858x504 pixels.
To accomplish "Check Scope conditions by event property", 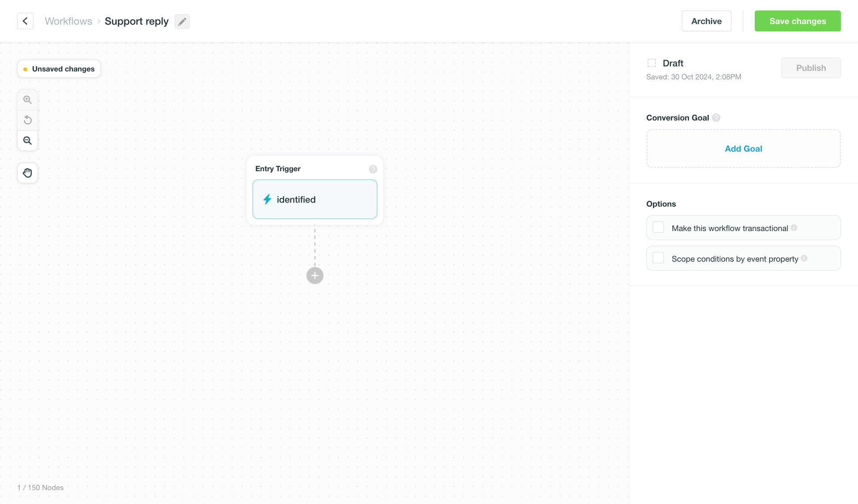I will [658, 258].
